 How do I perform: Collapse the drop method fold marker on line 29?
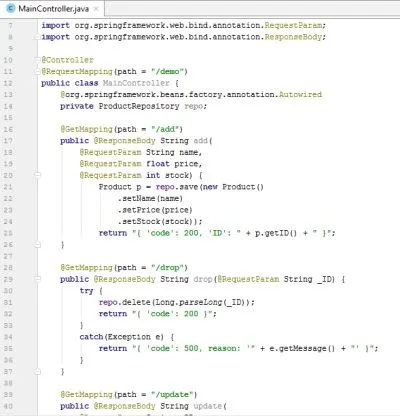37,279
